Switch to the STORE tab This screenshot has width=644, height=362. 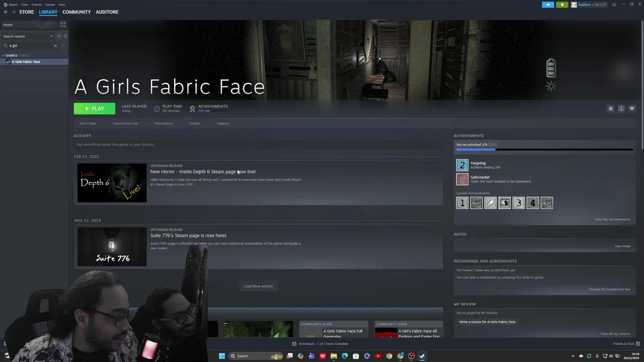tap(27, 12)
